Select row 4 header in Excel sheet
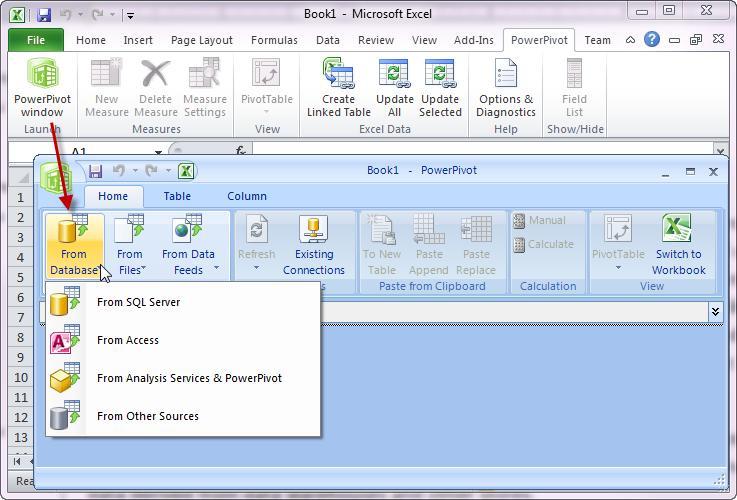Viewport: 737px width, 500px height. 20,258
